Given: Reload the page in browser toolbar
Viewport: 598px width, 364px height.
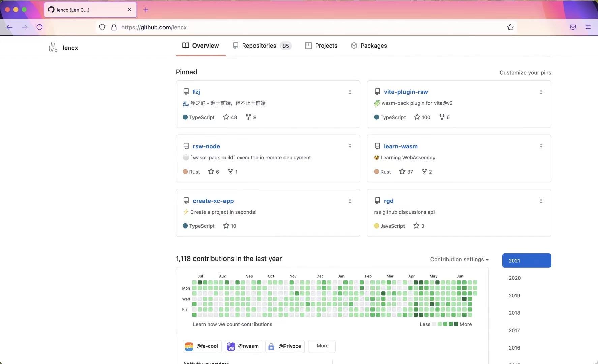Looking at the screenshot, I should pos(39,27).
